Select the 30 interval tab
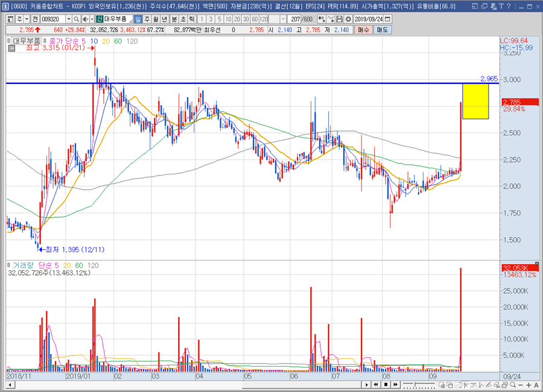 (x=246, y=19)
